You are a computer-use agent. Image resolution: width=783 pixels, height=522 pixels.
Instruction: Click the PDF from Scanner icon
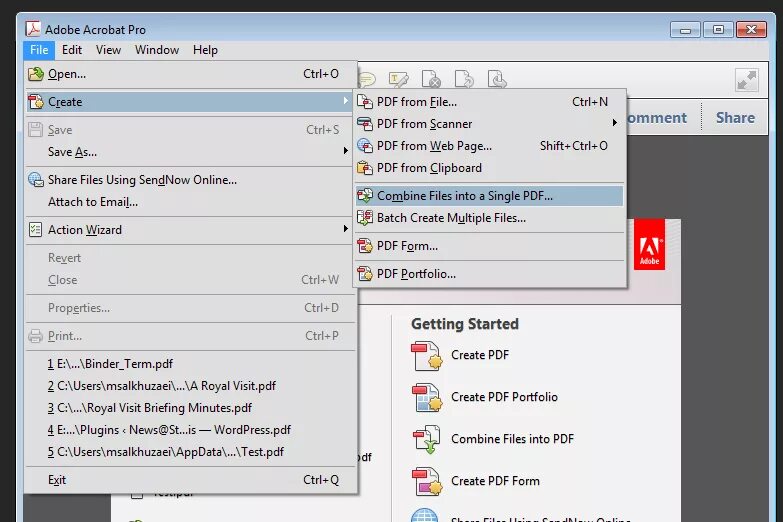point(365,124)
